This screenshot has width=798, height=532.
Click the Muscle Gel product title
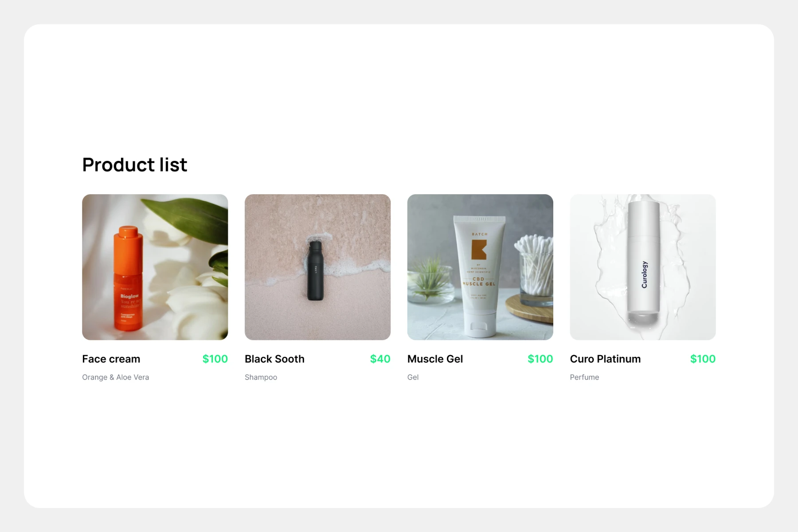click(435, 359)
